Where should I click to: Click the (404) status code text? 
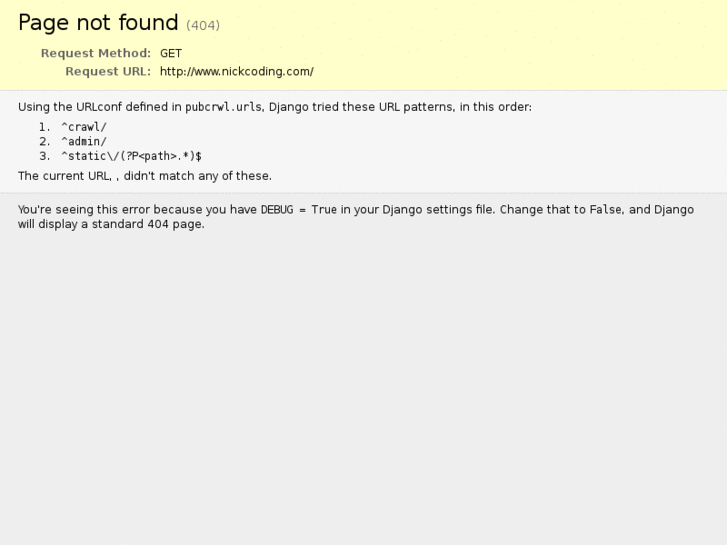pyautogui.click(x=203, y=25)
